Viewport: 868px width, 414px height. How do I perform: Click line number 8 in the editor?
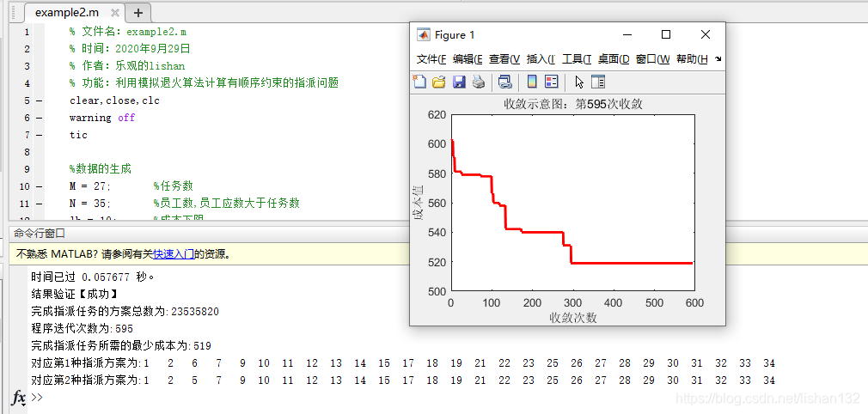(x=27, y=152)
